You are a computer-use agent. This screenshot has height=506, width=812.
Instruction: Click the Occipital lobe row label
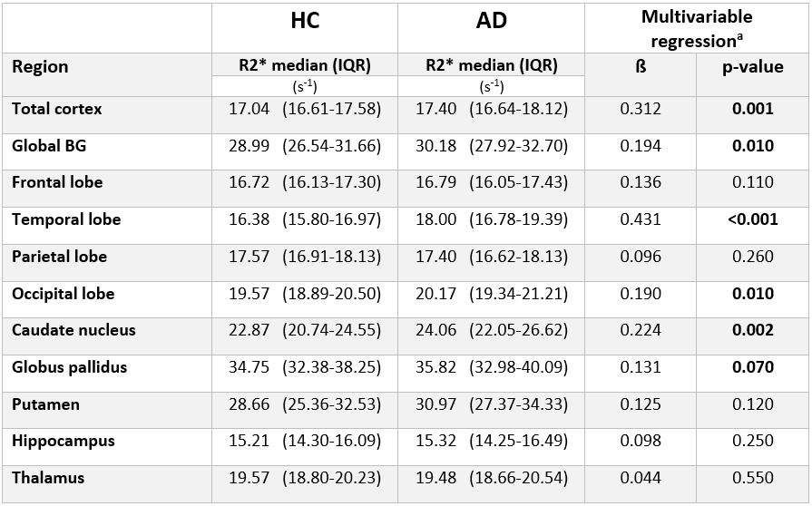pos(62,294)
